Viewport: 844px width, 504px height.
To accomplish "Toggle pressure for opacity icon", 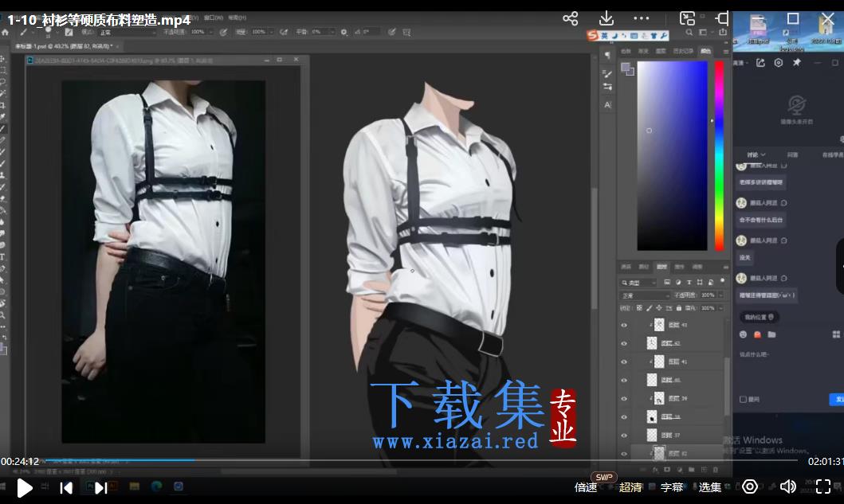I will click(x=223, y=33).
